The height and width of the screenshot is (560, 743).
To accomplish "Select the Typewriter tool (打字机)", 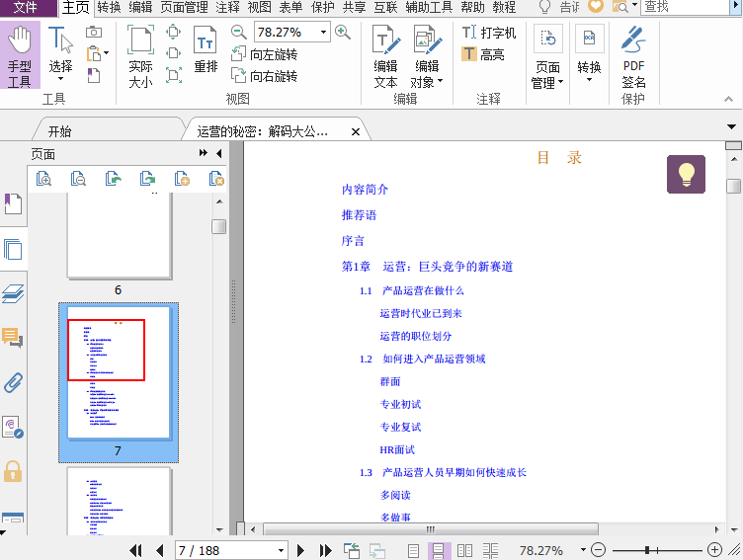I will tap(489, 33).
